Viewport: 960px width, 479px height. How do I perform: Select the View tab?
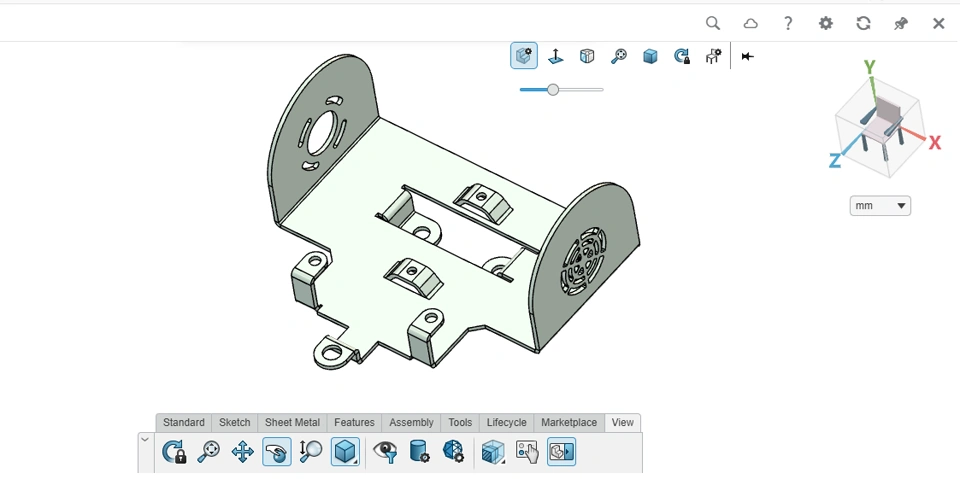(x=622, y=423)
